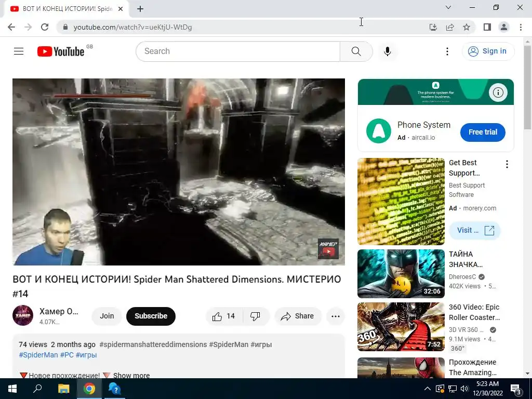Click the Visit button on morery.com ad
This screenshot has height=399, width=532.
pos(475,230)
